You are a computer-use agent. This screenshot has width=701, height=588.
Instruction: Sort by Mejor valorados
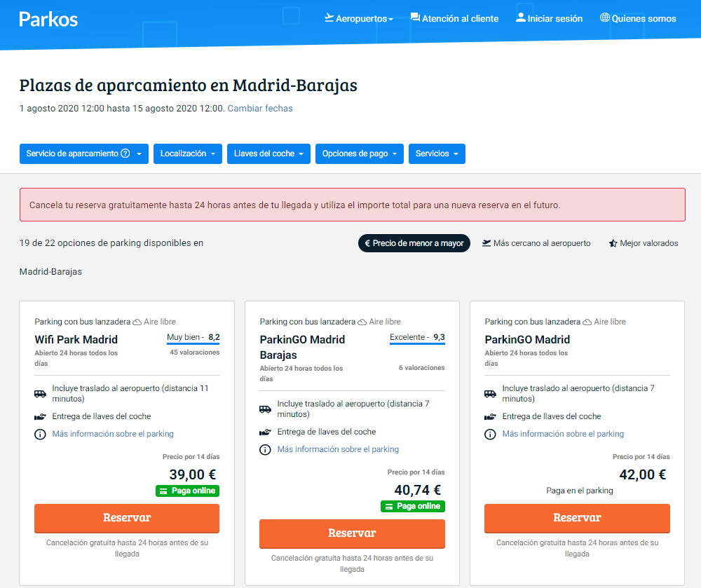pos(644,243)
